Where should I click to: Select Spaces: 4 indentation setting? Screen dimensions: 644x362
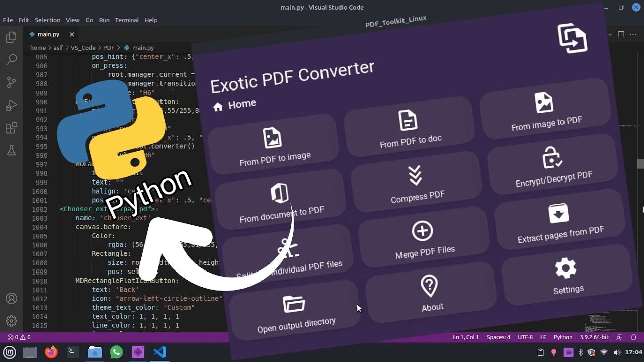coord(498,337)
